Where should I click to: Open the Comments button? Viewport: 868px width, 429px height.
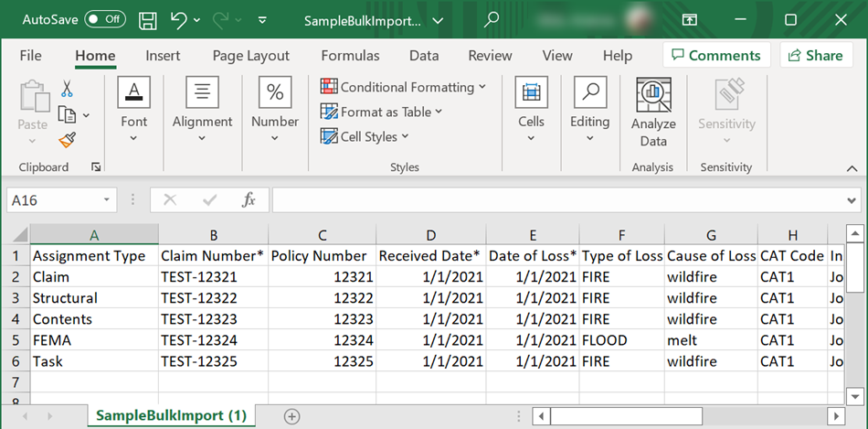713,56
